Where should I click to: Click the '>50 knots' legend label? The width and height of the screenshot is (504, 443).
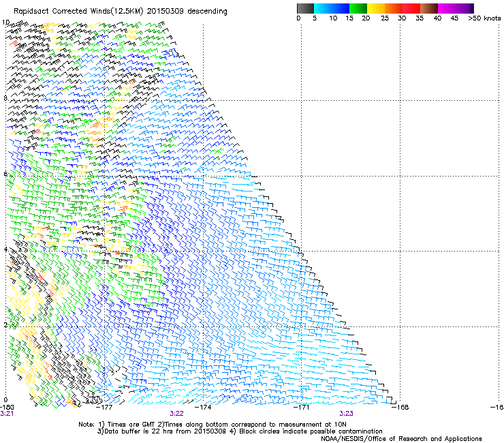click(x=484, y=18)
